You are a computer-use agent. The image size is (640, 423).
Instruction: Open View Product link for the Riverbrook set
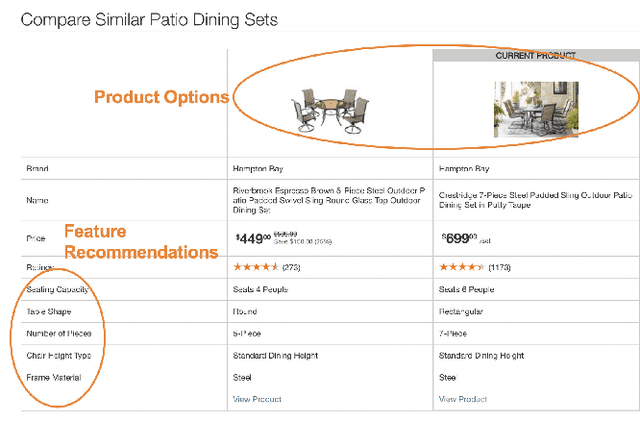(256, 399)
